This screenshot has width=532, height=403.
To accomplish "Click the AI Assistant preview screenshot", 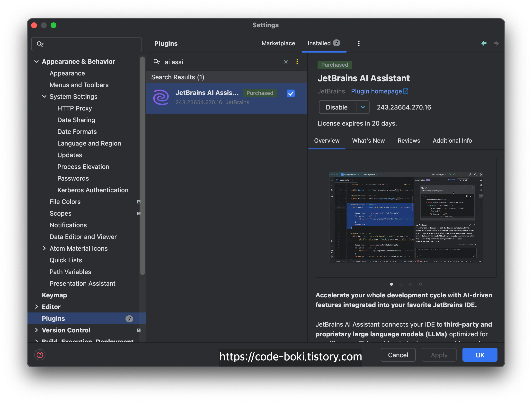I will point(406,217).
